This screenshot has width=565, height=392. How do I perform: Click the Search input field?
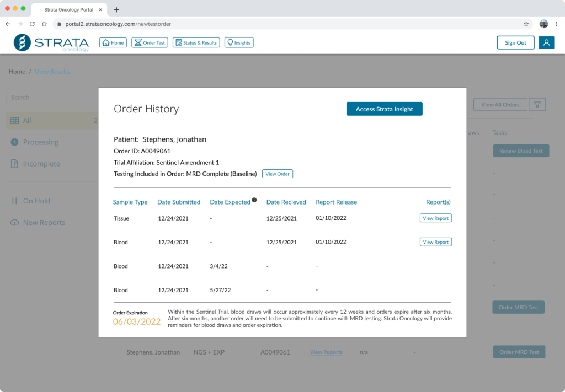coord(50,98)
